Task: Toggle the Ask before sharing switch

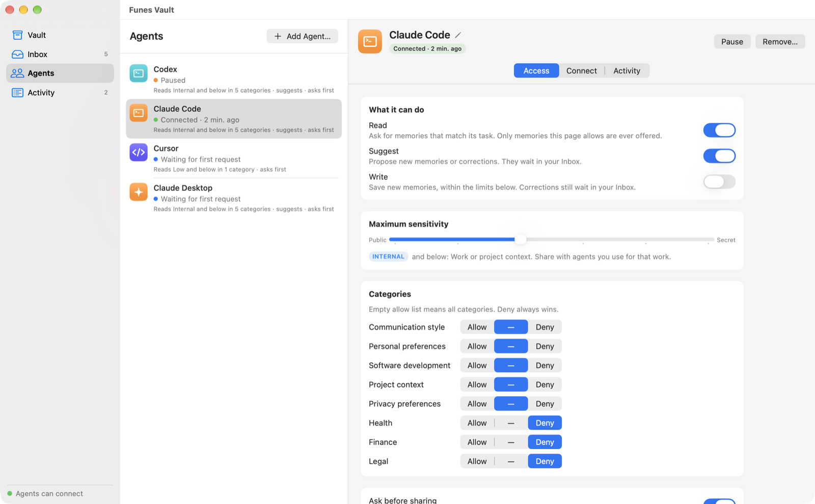Action: [x=719, y=501]
